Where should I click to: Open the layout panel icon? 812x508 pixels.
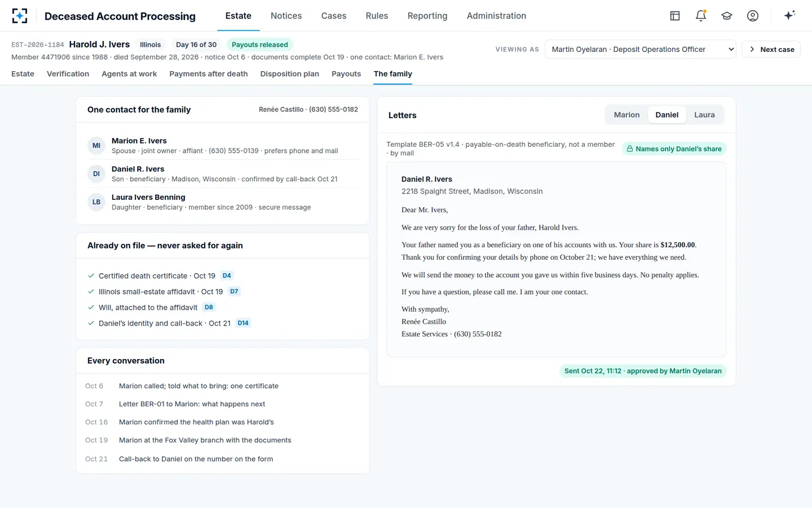tap(675, 16)
